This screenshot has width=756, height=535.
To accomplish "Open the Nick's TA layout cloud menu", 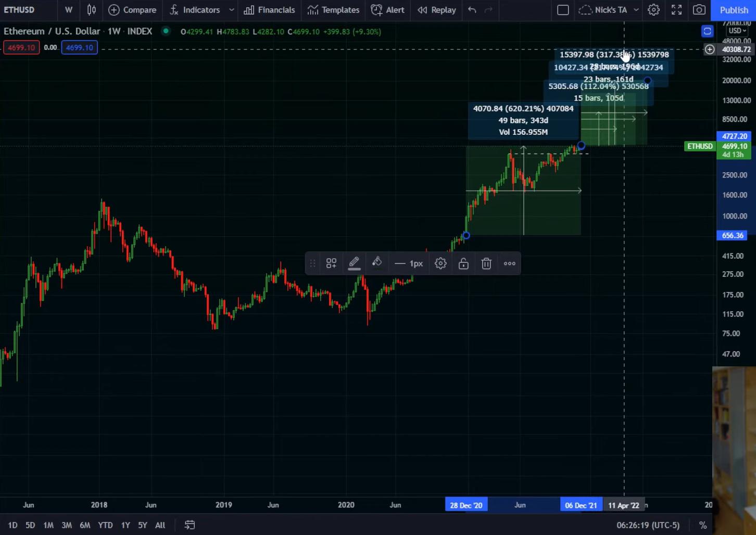I will (603, 10).
